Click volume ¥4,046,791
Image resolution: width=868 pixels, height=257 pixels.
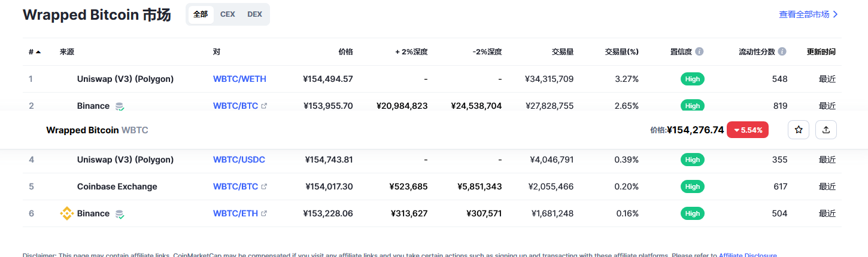(552, 160)
